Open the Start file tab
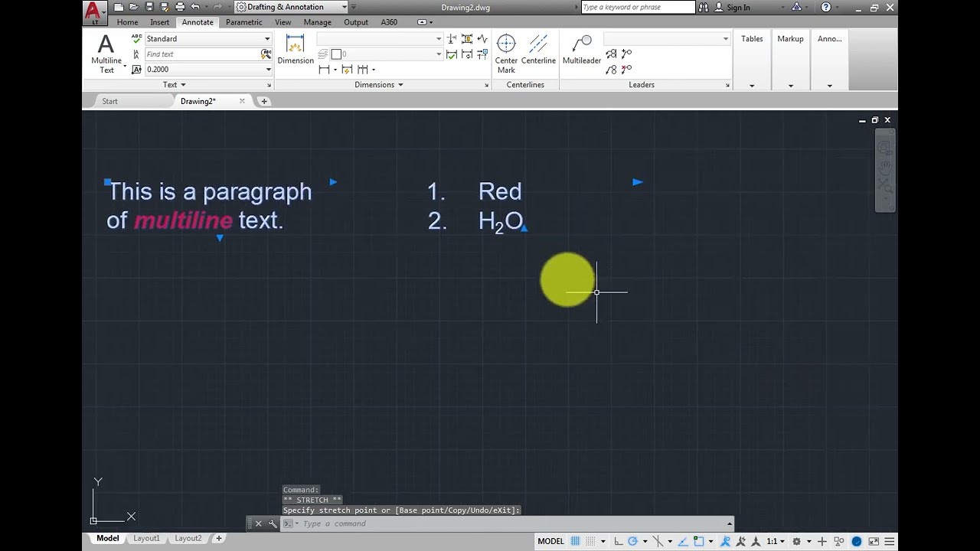 coord(110,101)
